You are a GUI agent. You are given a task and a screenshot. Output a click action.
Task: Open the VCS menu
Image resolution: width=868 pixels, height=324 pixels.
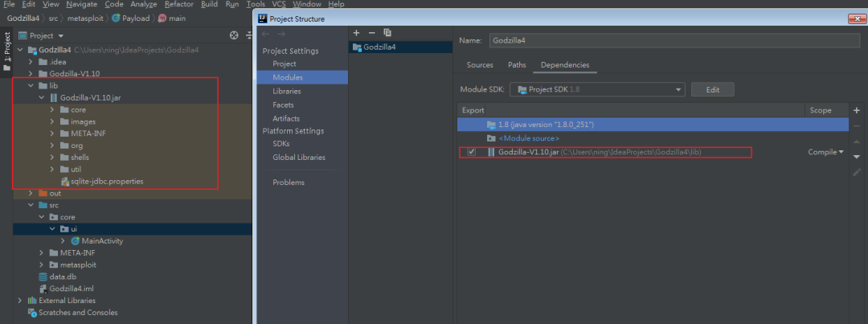(279, 4)
